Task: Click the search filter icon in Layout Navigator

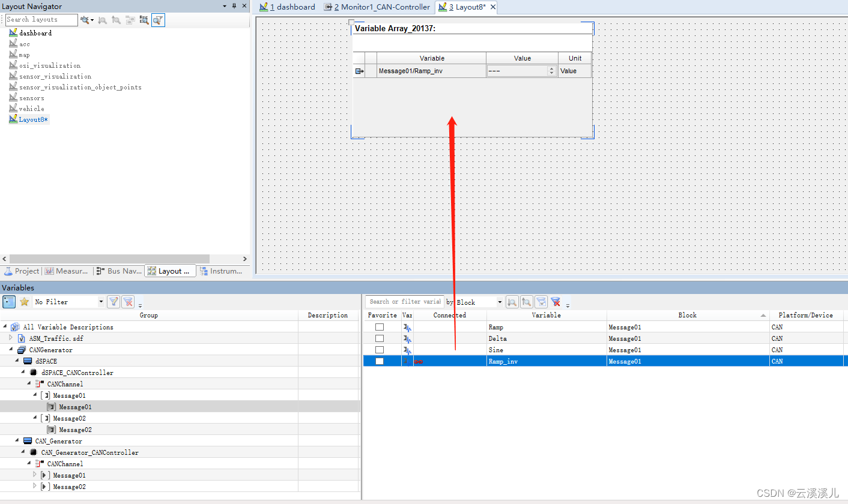Action: (x=158, y=20)
